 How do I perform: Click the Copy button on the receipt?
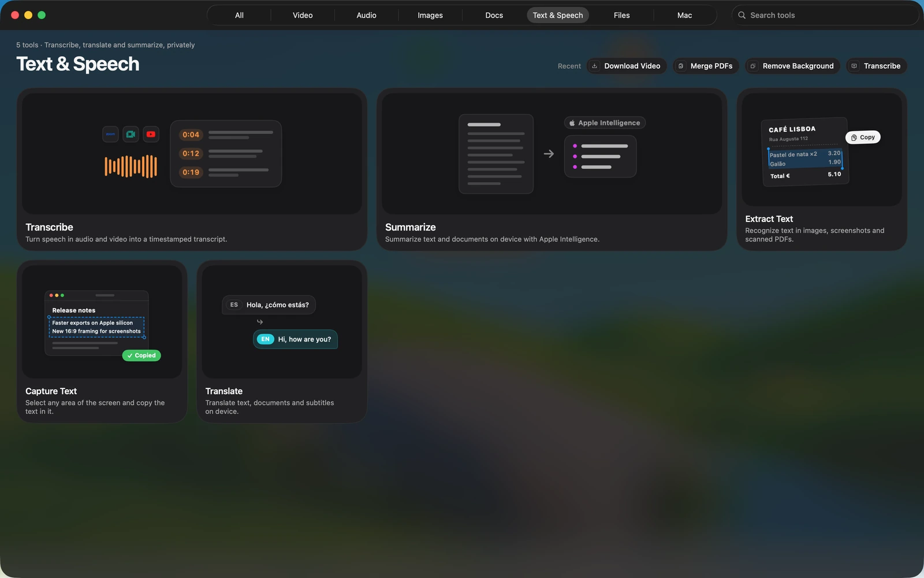pyautogui.click(x=863, y=138)
